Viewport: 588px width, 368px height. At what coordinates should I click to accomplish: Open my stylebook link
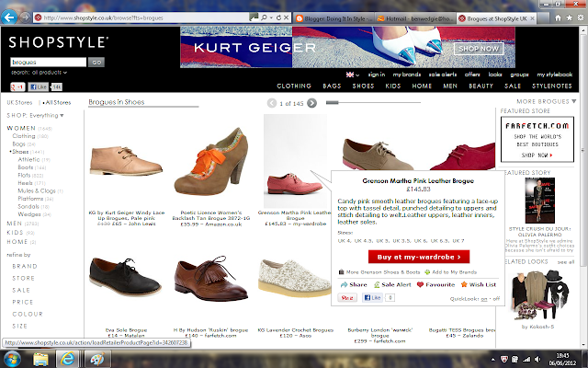tap(555, 75)
